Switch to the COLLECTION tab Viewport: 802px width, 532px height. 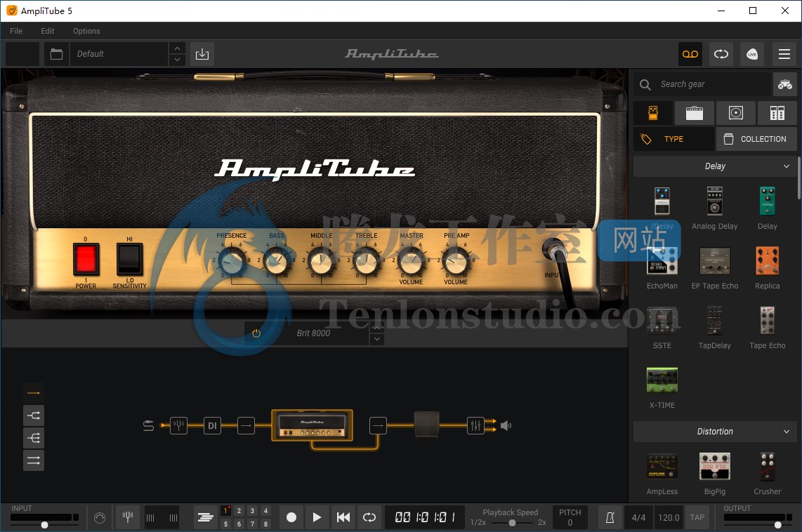tap(756, 138)
